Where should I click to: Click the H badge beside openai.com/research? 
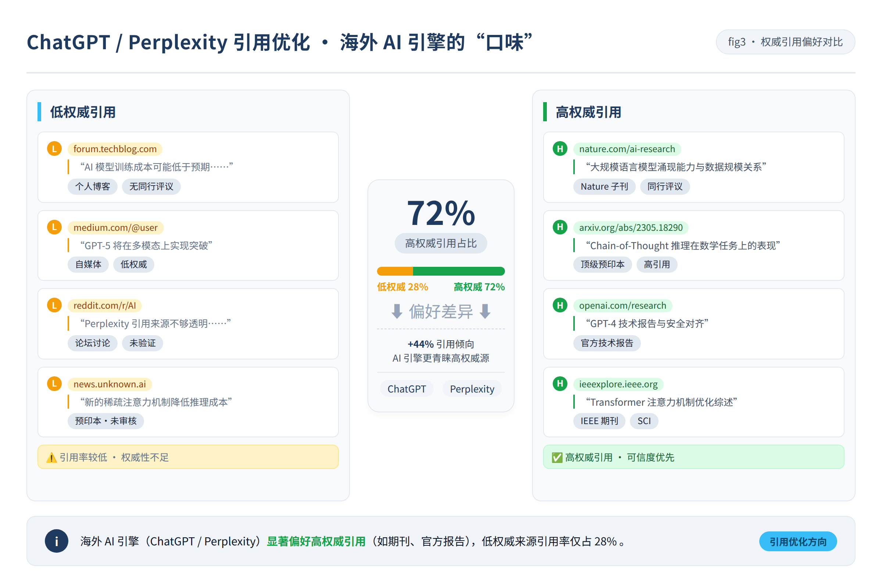560,305
